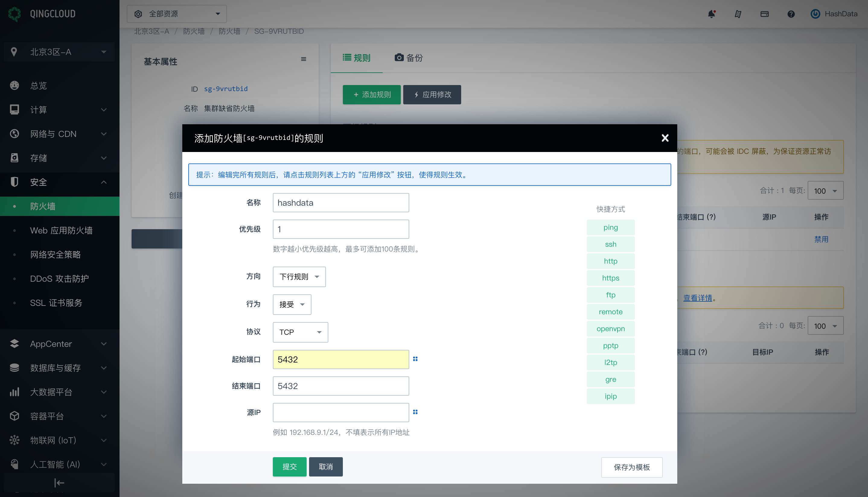Expand the 计算 menu chevron
This screenshot has width=868, height=497.
pyautogui.click(x=104, y=110)
